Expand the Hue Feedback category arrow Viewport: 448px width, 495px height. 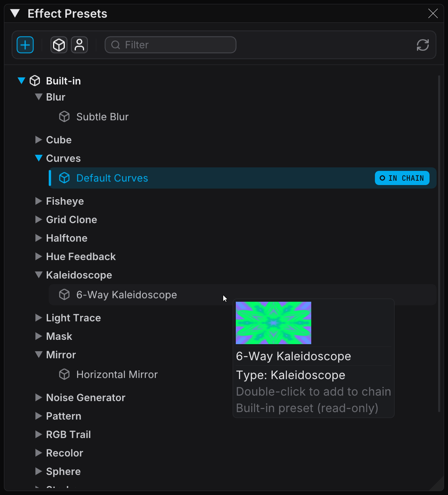tap(39, 256)
